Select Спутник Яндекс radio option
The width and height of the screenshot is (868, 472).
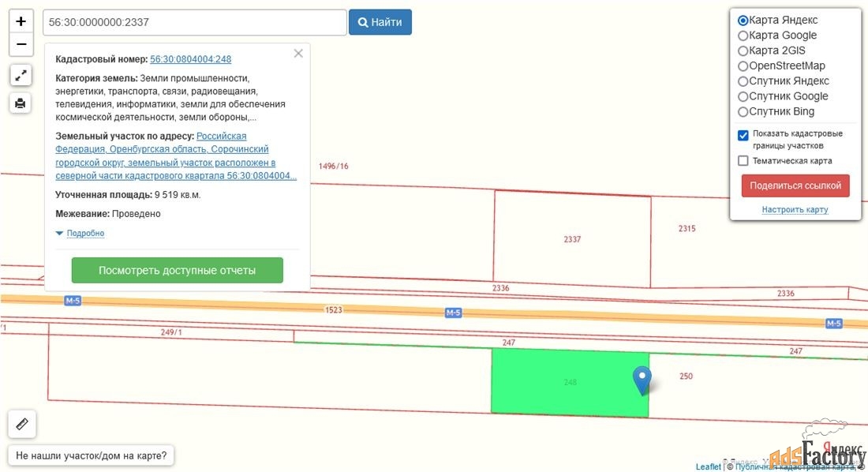[743, 81]
